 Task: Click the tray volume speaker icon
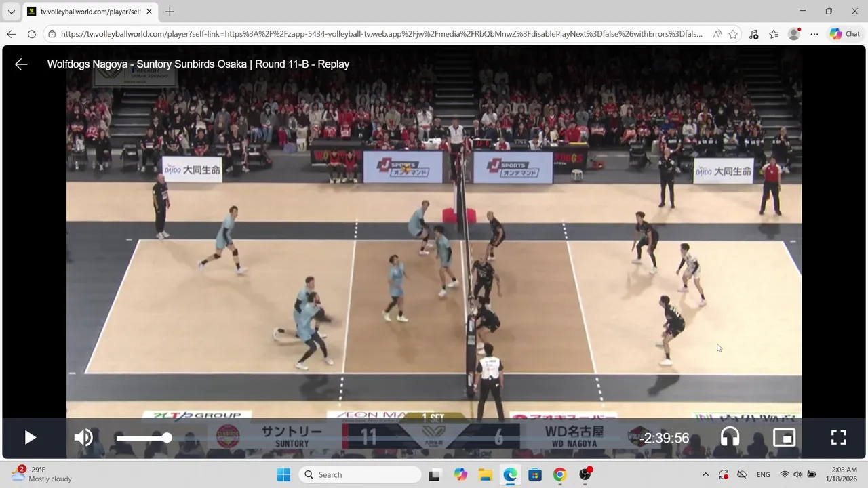(x=797, y=474)
